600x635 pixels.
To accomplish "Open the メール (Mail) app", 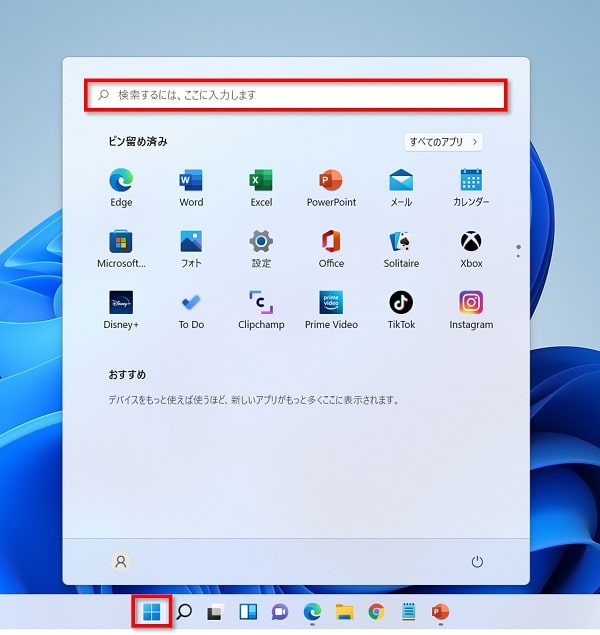I will point(401,187).
